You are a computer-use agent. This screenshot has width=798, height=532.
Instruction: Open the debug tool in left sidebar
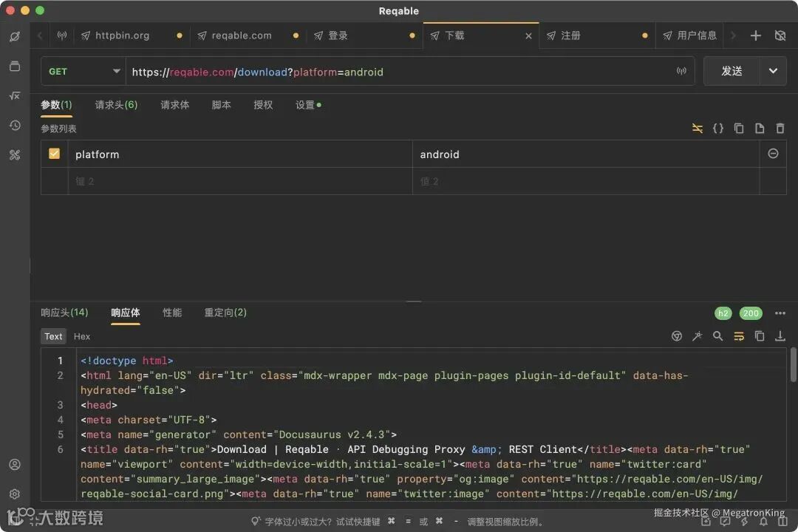click(15, 37)
